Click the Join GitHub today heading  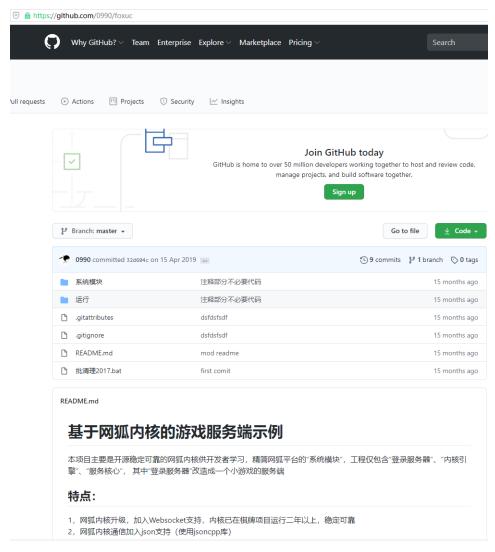(344, 152)
